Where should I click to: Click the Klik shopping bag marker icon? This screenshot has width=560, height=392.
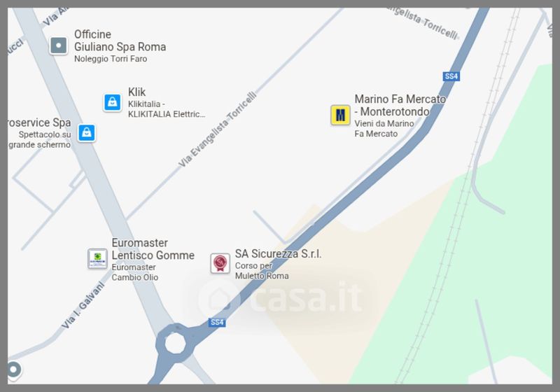point(113,102)
